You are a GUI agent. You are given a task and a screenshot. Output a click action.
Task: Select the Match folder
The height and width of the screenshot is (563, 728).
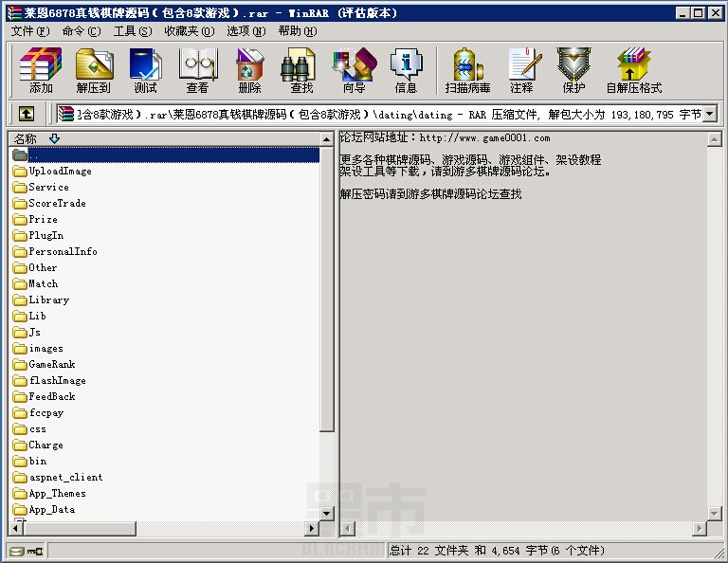pos(36,284)
